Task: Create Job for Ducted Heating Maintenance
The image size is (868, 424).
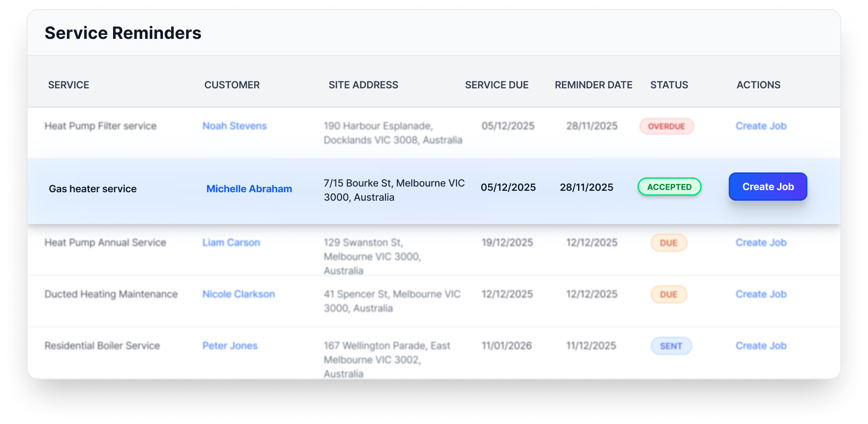Action: (761, 294)
